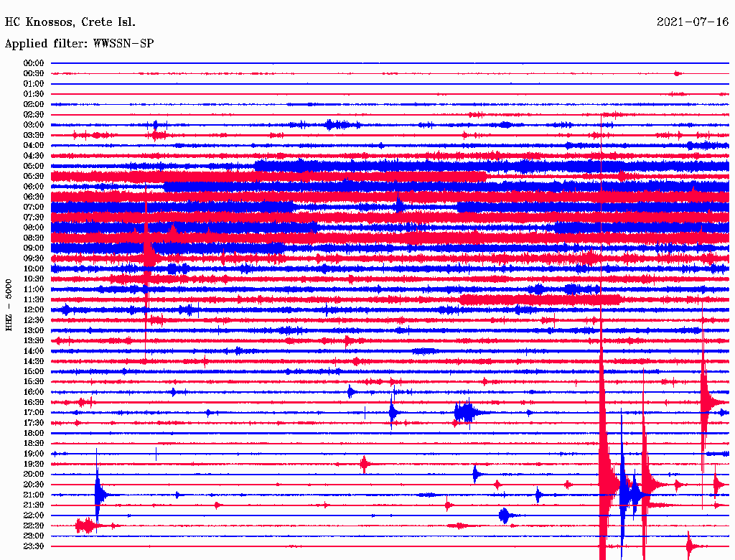Select the 13:30 time row label
Screen dimensions: 735x560
coord(33,340)
